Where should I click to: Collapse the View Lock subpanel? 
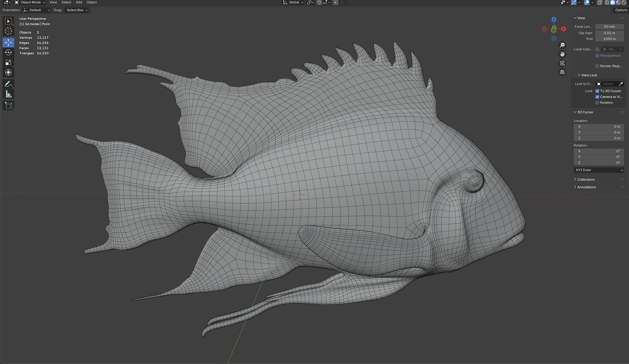587,75
